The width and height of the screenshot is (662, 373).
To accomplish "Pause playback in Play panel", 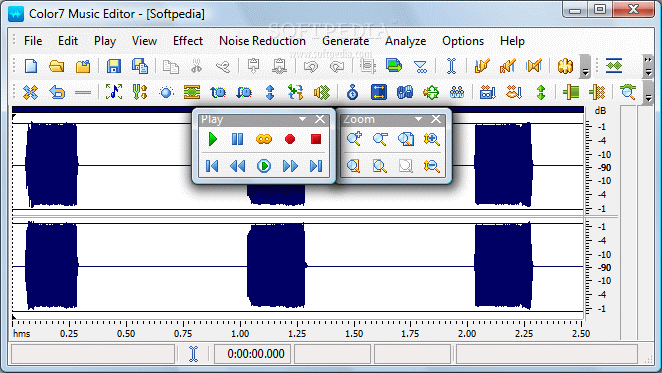I will point(238,139).
